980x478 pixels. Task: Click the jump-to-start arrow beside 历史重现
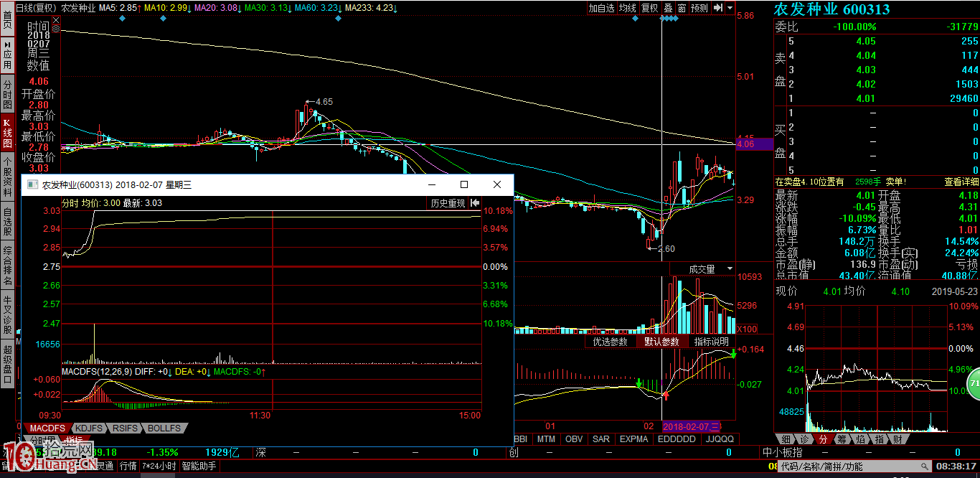pyautogui.click(x=475, y=204)
